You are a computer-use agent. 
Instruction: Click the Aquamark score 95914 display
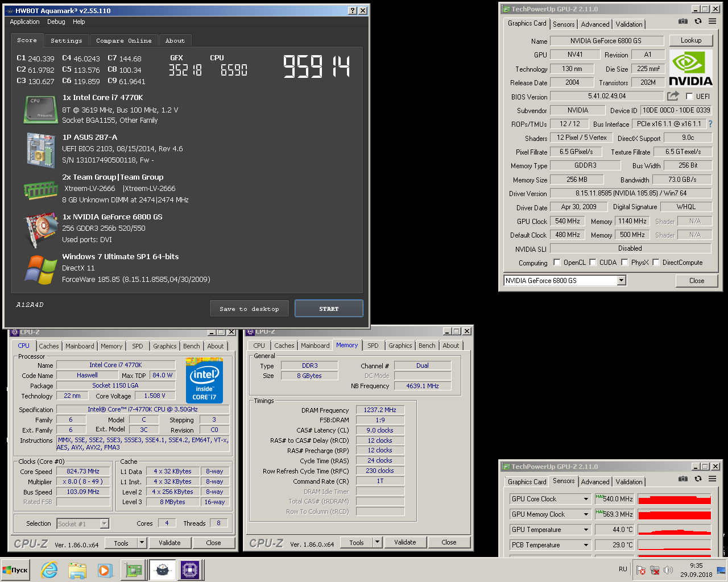pos(316,66)
